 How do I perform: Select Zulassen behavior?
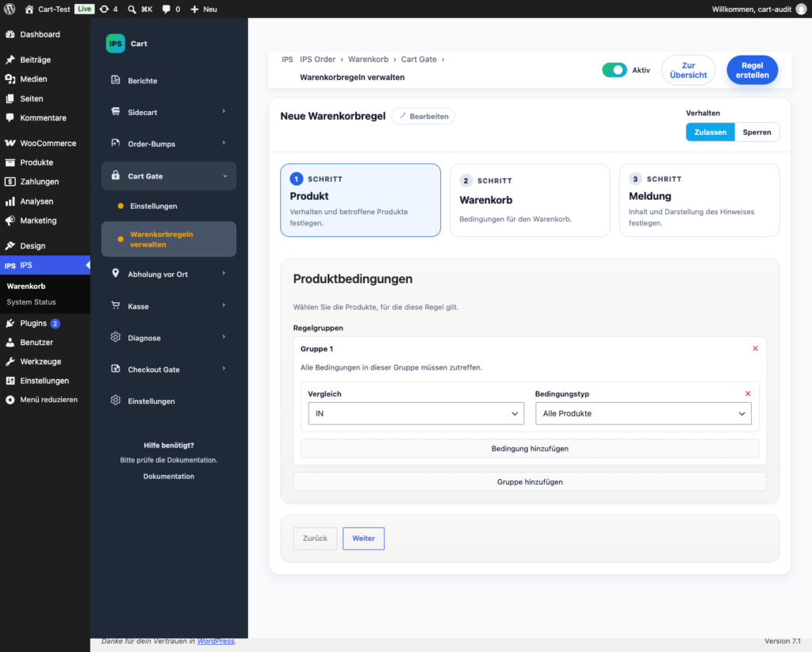tap(710, 132)
